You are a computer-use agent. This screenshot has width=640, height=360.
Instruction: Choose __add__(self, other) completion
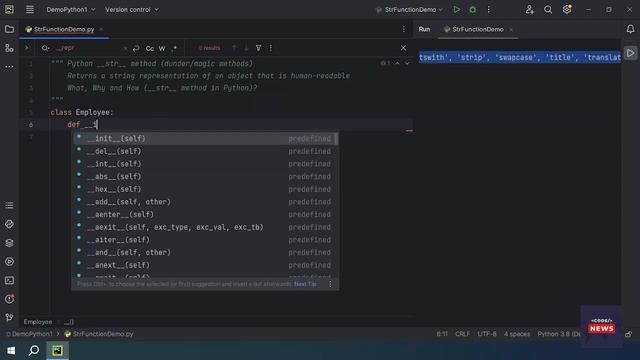(204, 202)
